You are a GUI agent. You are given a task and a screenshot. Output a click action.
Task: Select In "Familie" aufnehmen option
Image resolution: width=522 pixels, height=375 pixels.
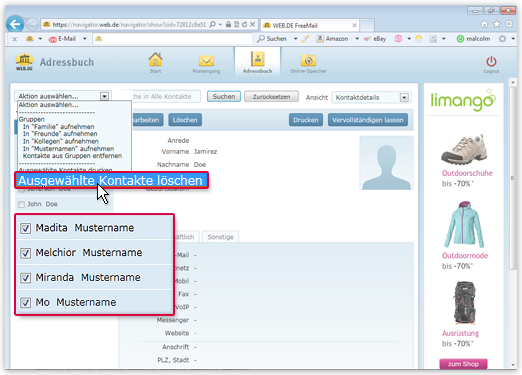[x=58, y=127]
